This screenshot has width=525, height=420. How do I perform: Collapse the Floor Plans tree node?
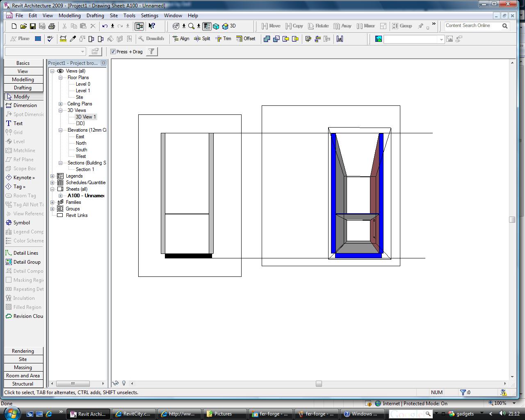tap(61, 78)
